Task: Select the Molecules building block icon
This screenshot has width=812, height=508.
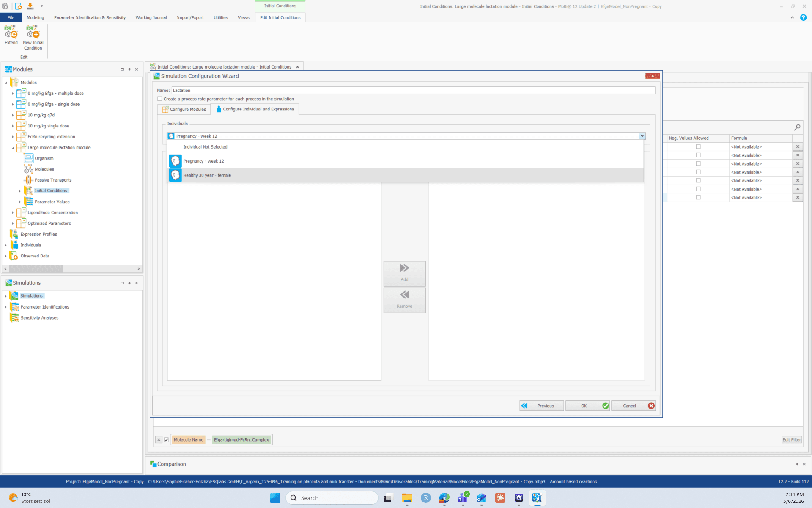Action: (x=28, y=169)
